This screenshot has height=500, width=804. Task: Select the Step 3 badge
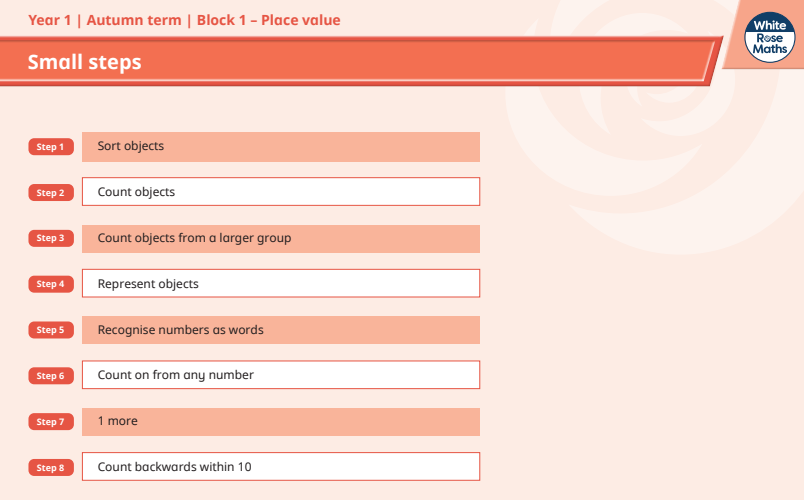[x=50, y=239]
